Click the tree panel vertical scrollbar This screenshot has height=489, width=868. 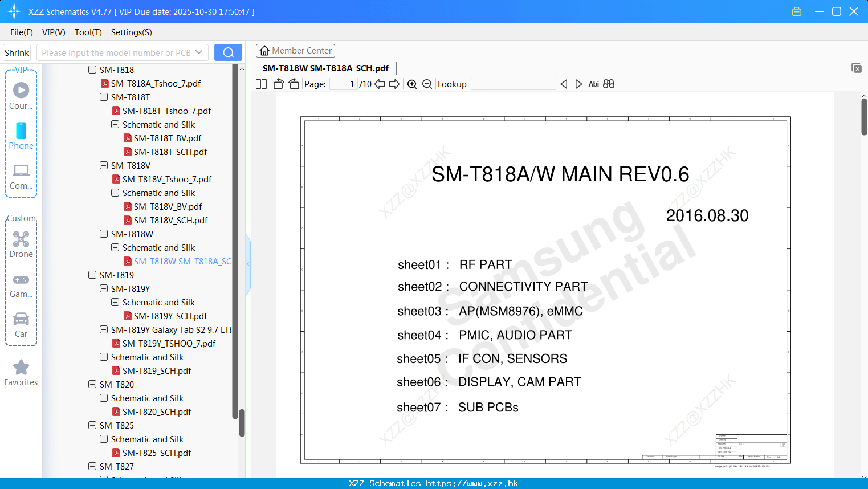click(x=242, y=423)
